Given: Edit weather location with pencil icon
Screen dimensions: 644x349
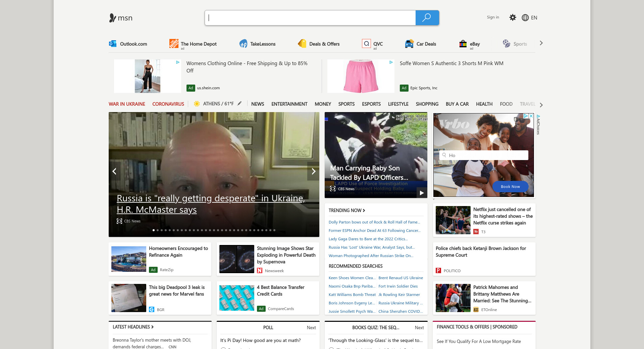Looking at the screenshot, I should click(239, 104).
